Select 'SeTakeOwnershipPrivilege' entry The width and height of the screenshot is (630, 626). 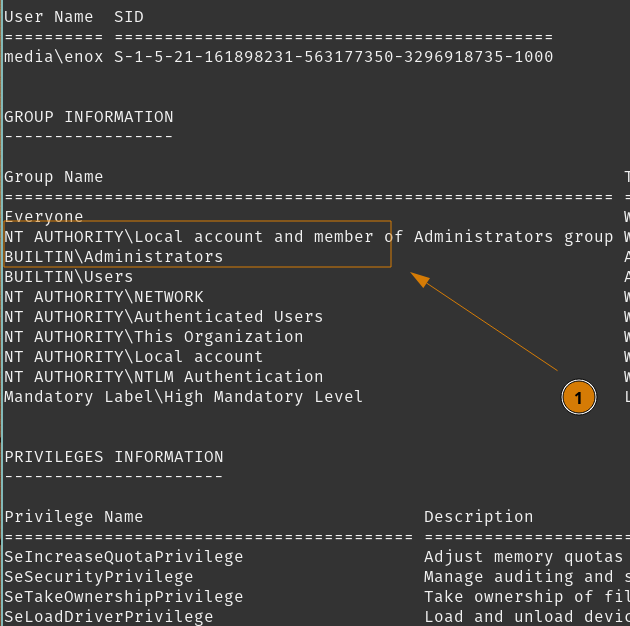tap(124, 597)
